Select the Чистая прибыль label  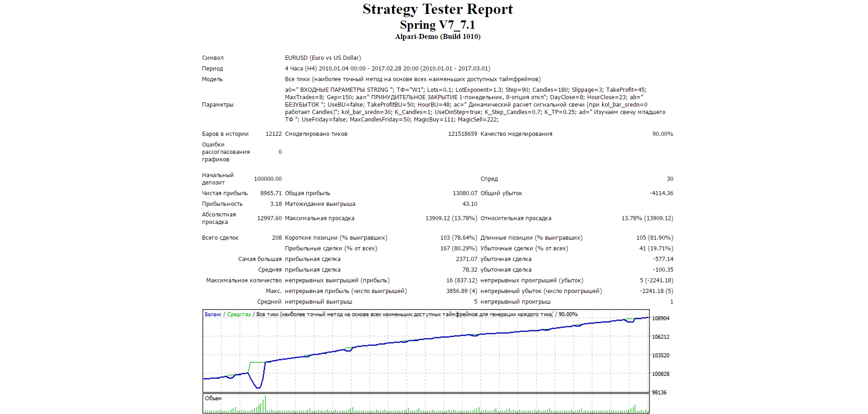(x=225, y=193)
